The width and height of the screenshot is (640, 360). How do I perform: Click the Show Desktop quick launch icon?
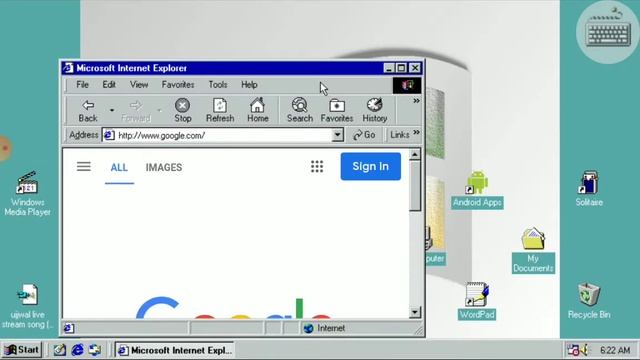coord(60,350)
